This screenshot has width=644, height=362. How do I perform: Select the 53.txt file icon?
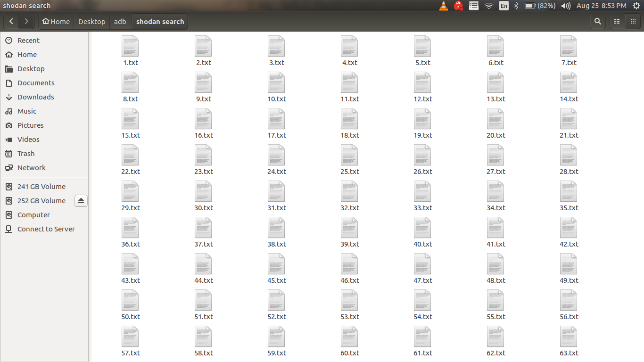click(349, 300)
